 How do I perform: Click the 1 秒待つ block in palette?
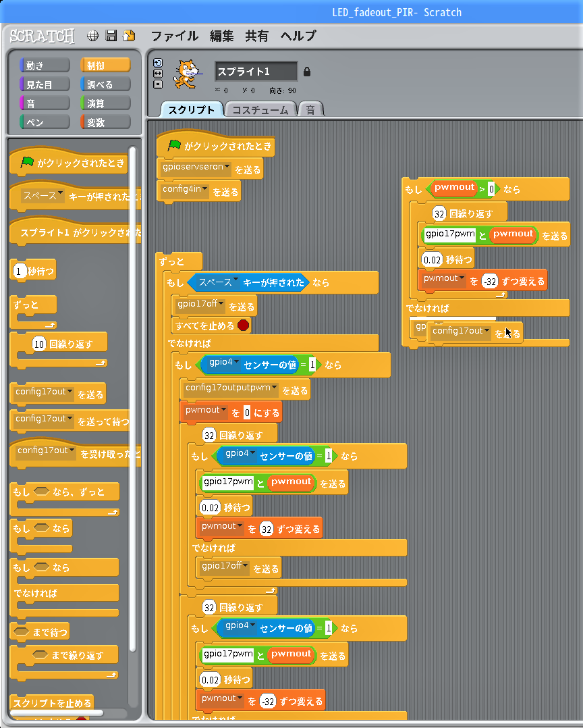[33, 271]
